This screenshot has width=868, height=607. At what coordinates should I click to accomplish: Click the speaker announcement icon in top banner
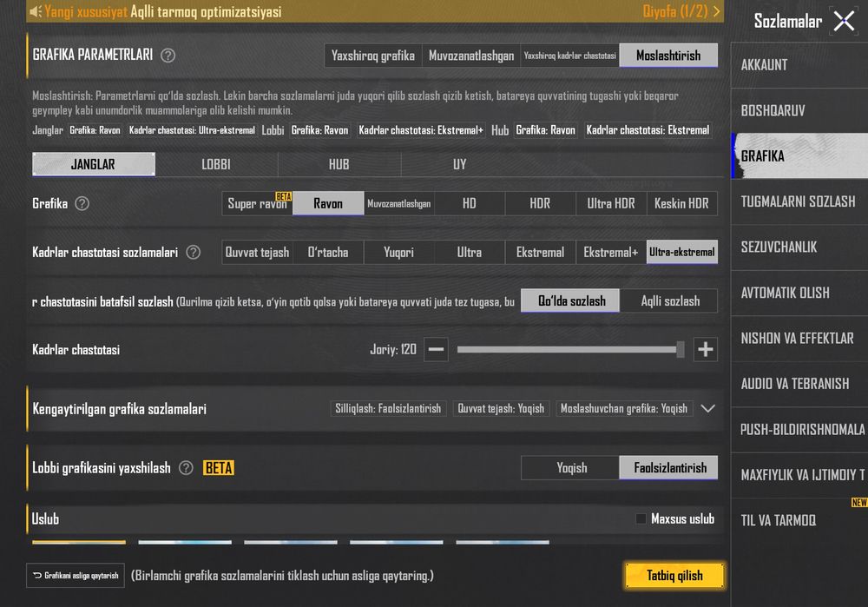click(36, 11)
